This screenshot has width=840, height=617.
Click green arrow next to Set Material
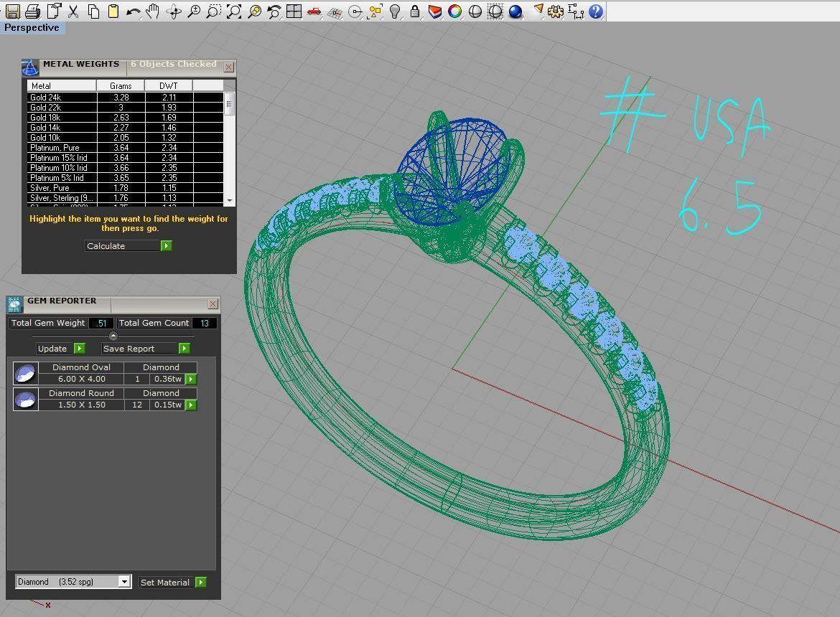[201, 583]
